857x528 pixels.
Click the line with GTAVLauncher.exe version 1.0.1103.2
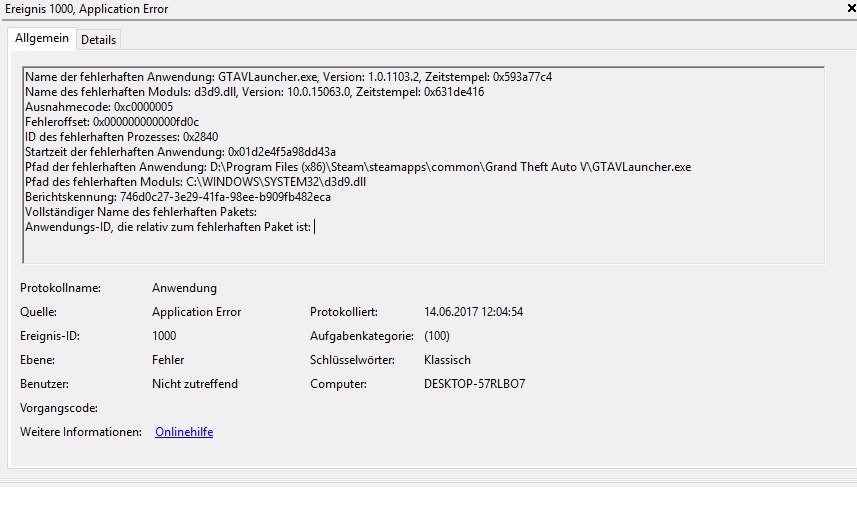point(289,77)
